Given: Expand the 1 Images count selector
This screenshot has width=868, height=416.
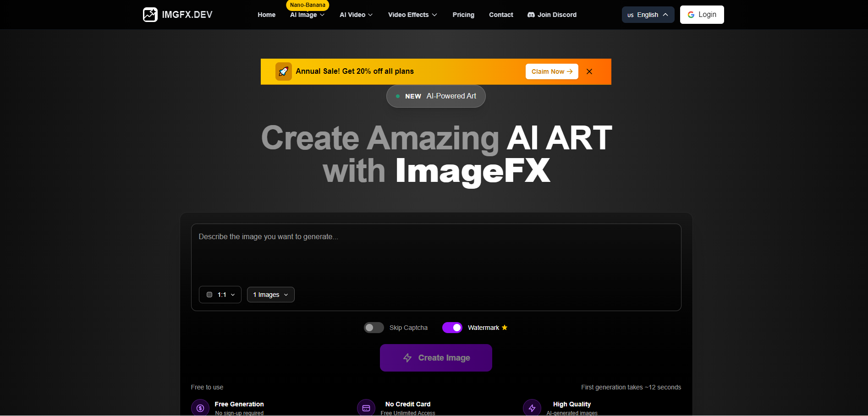Looking at the screenshot, I should 270,295.
